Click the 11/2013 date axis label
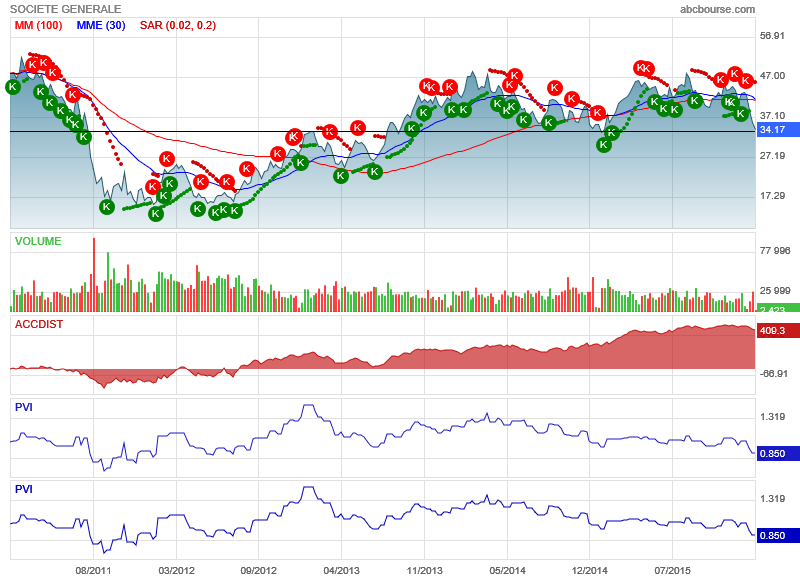The image size is (800, 580). click(424, 570)
